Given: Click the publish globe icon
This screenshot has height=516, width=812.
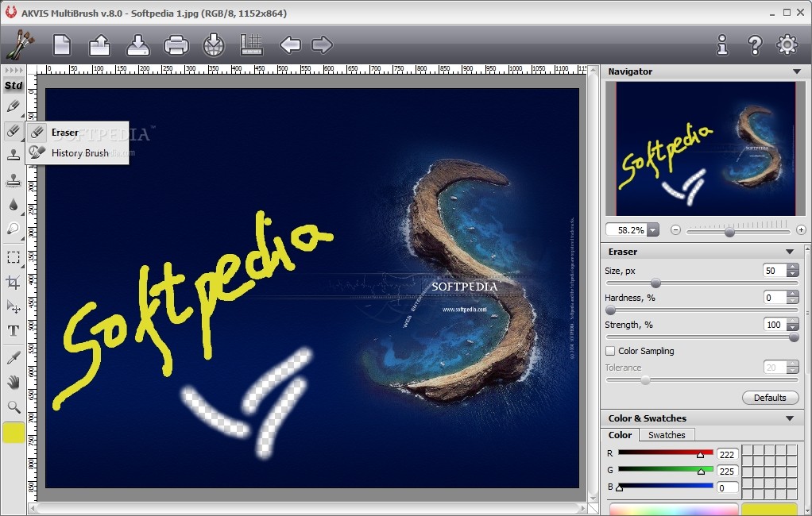Looking at the screenshot, I should click(214, 44).
